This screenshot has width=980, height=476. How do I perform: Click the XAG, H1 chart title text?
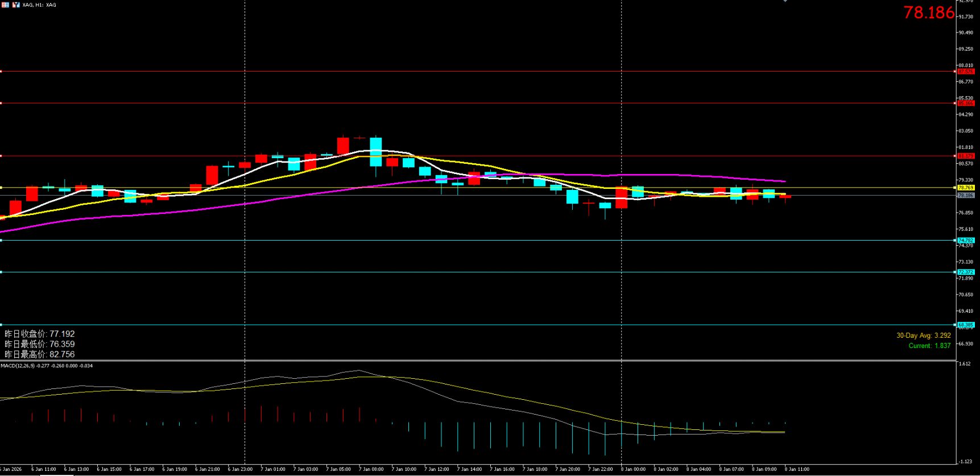tap(39, 5)
